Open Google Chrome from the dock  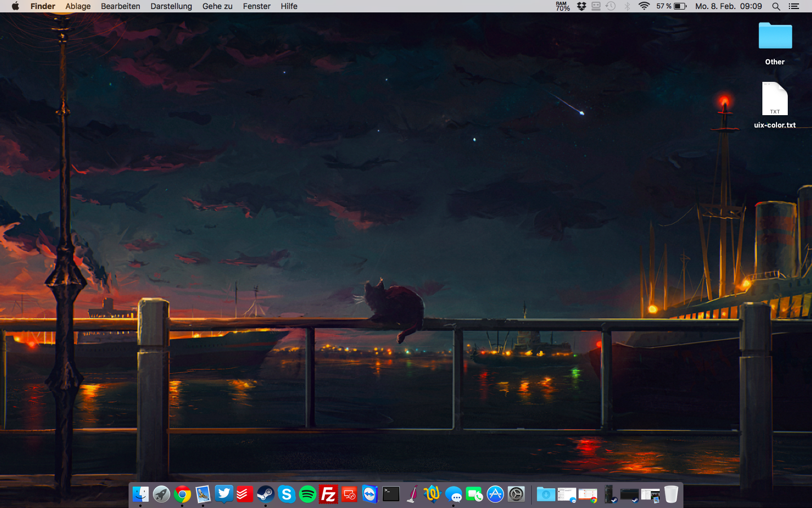click(182, 494)
